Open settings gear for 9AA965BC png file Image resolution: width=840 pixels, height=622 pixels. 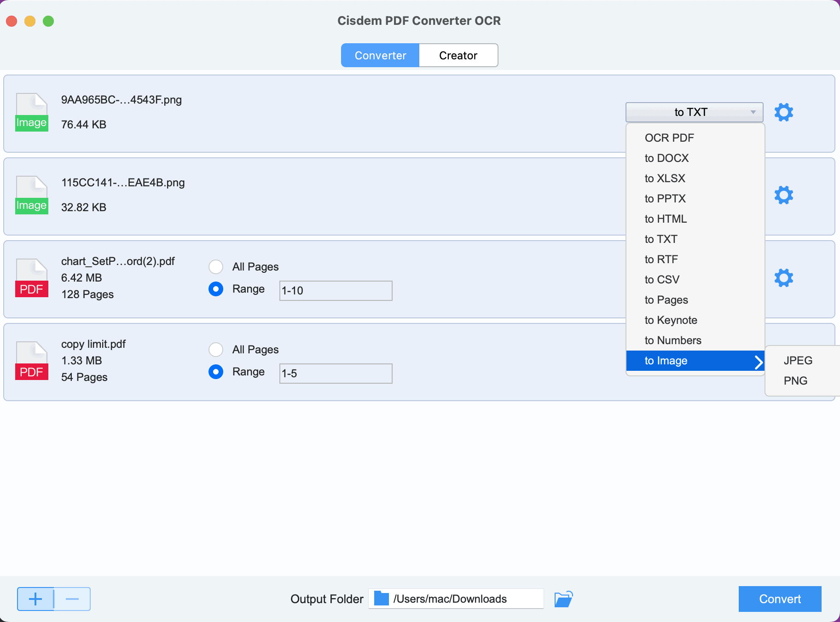click(x=783, y=112)
